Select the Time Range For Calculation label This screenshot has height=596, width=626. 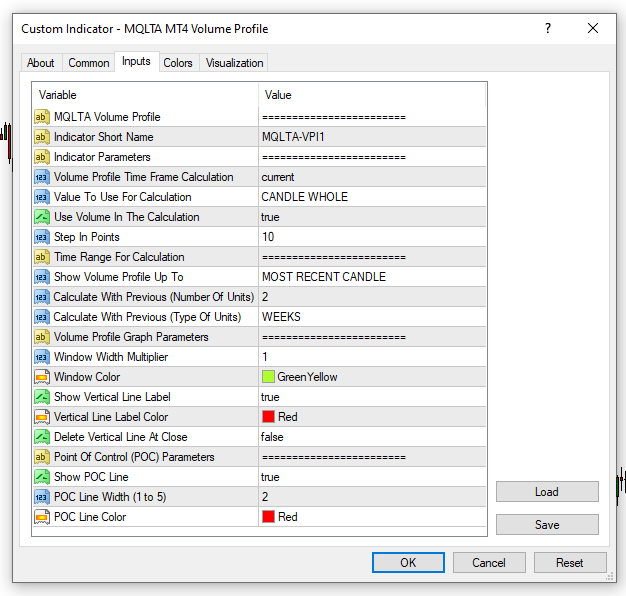click(119, 257)
